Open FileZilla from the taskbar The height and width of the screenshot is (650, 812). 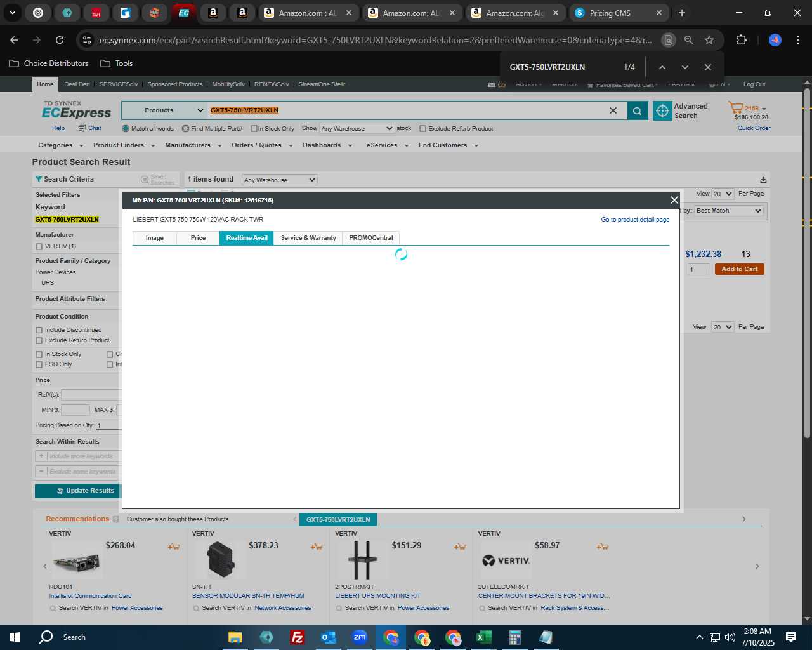297,637
